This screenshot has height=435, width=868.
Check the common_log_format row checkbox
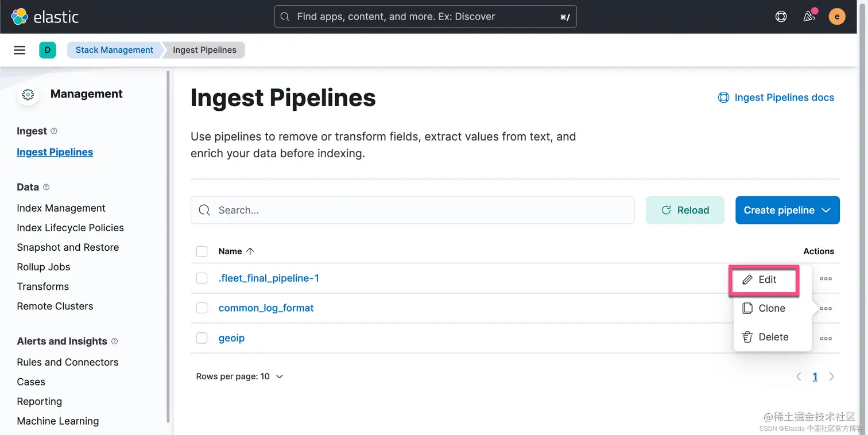pos(201,308)
